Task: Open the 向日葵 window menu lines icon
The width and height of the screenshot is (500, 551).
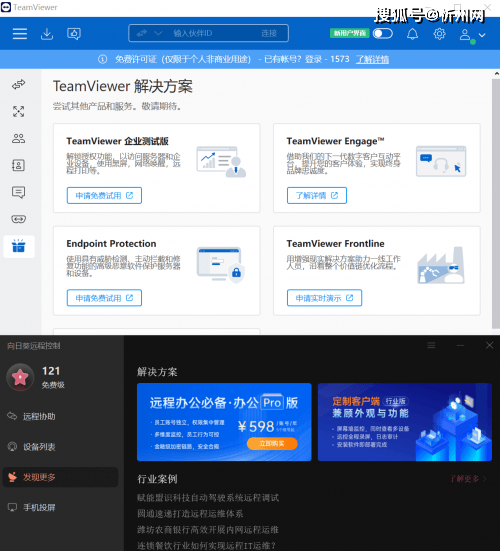Action: point(431,345)
